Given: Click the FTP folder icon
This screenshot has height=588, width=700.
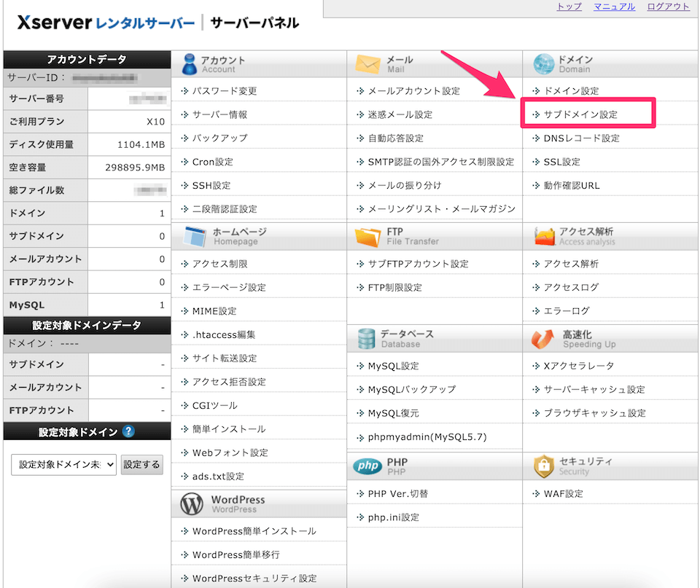Looking at the screenshot, I should click(368, 236).
